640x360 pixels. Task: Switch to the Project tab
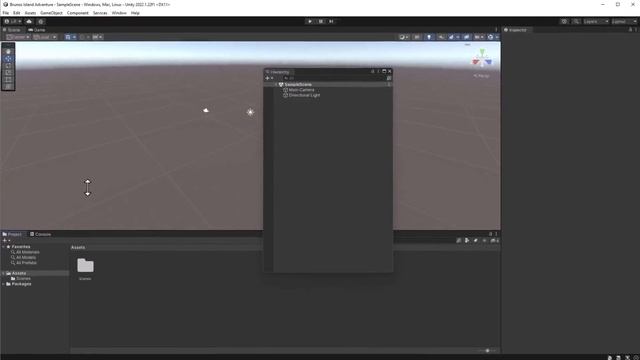pyautogui.click(x=13, y=234)
